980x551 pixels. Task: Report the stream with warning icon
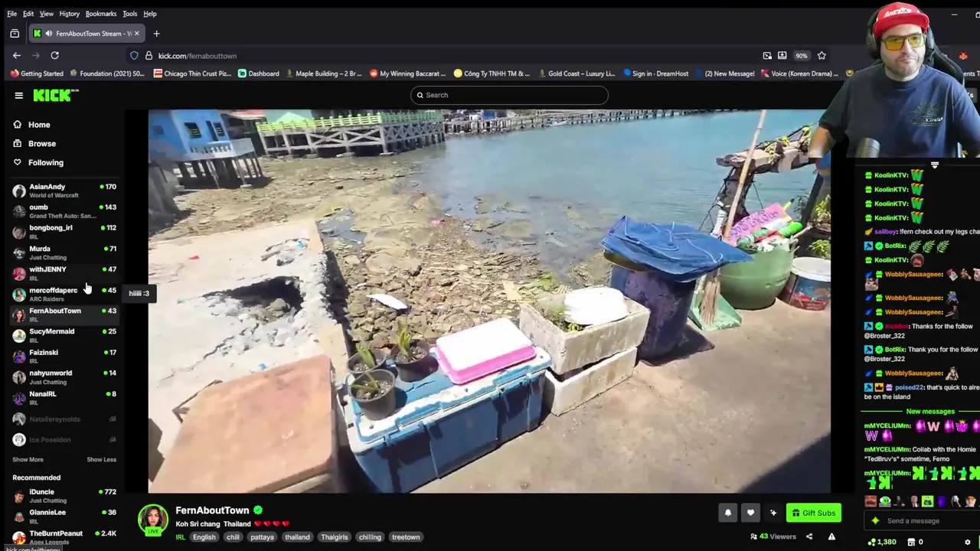[831, 536]
